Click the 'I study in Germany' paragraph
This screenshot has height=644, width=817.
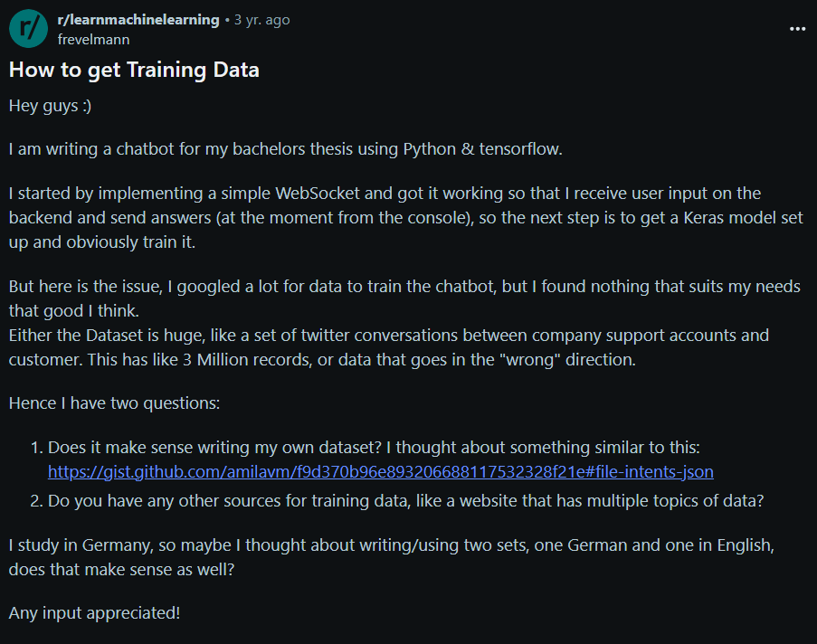391,557
